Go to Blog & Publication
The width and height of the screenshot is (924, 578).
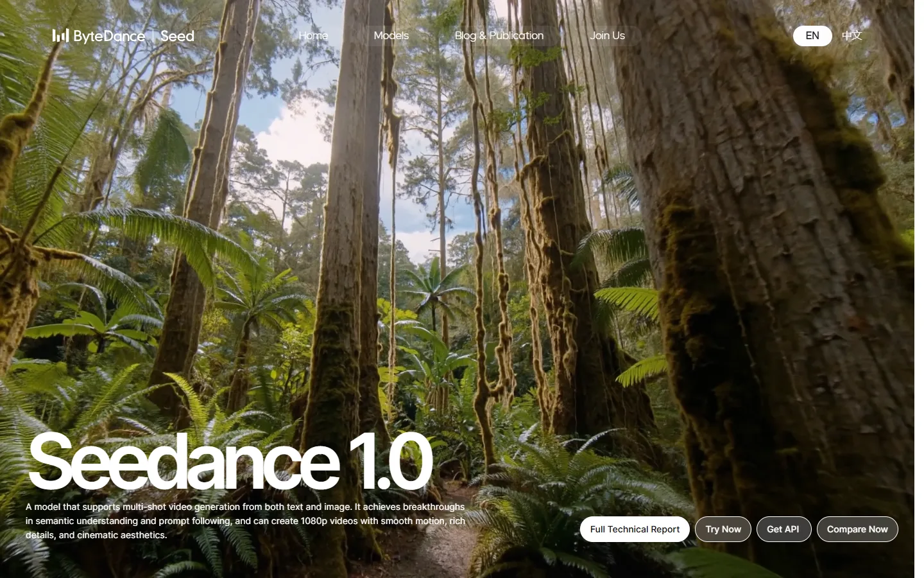[x=499, y=35]
